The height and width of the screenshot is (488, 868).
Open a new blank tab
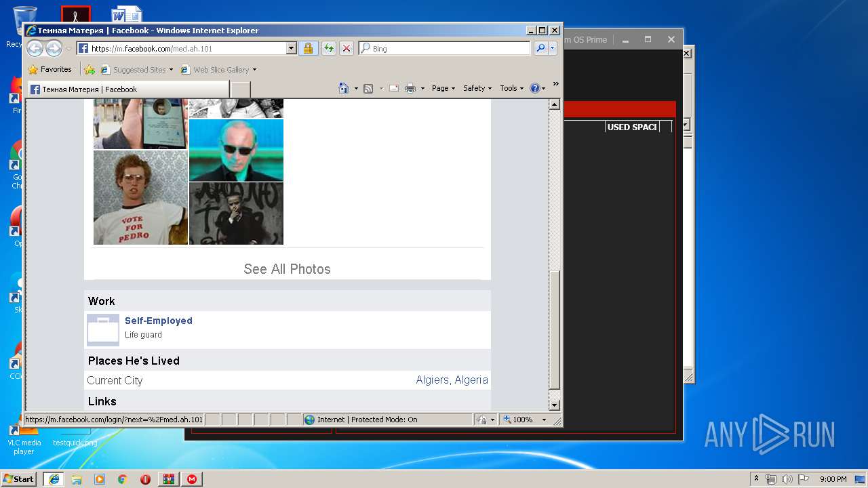[x=241, y=89]
